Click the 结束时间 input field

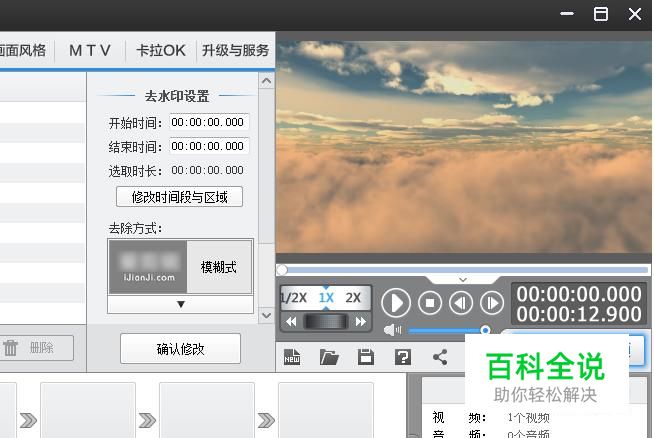[x=209, y=146]
